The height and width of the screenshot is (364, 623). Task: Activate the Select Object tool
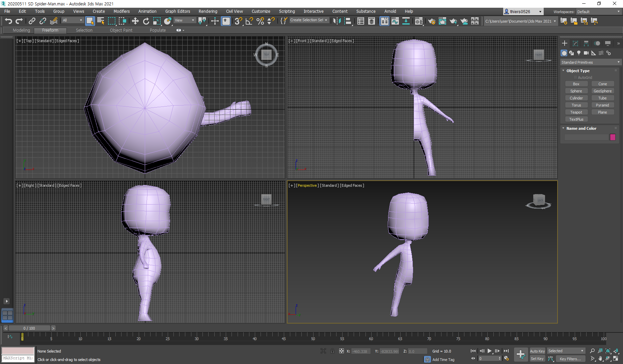pos(90,21)
